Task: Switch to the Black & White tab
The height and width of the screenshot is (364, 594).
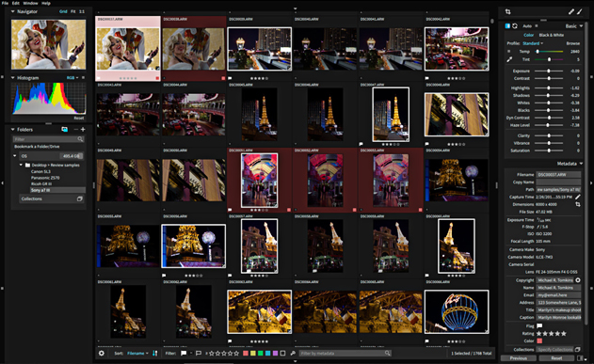Action: (552, 35)
